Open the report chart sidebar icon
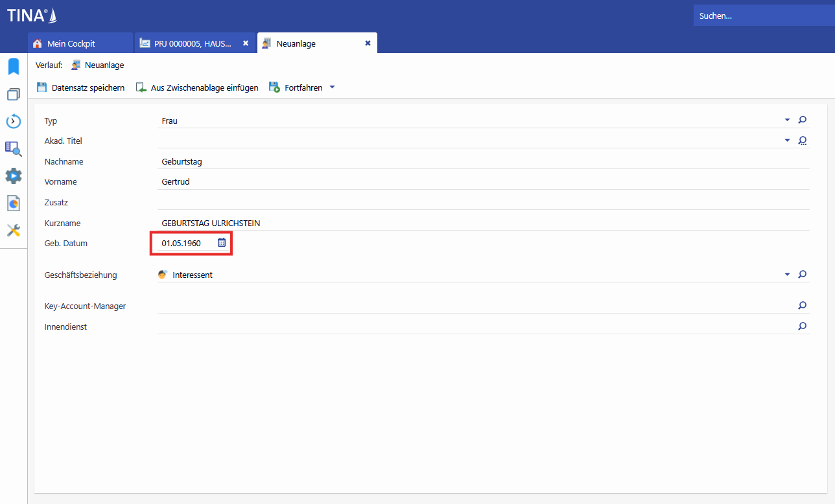835x504 pixels. [x=14, y=203]
